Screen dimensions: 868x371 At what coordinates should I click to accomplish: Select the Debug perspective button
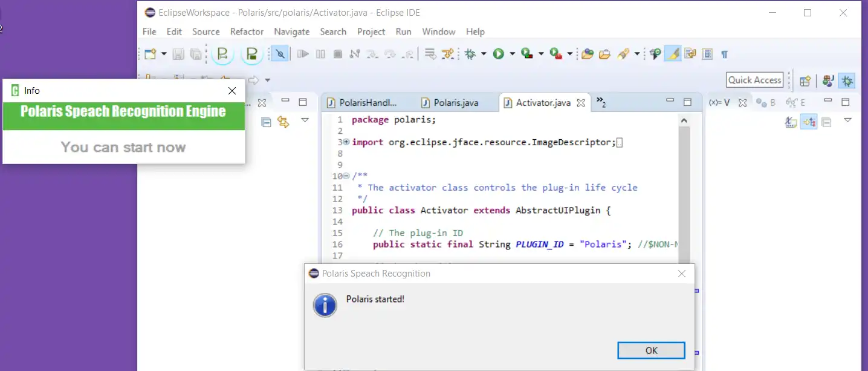click(x=847, y=80)
